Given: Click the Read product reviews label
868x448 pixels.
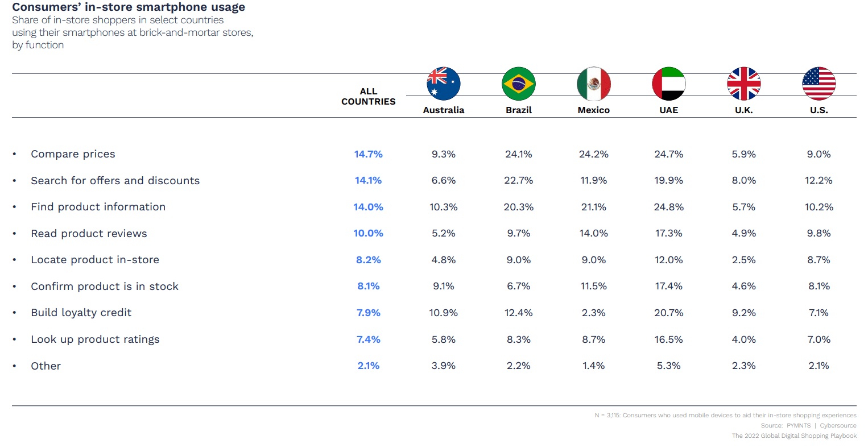Looking at the screenshot, I should (89, 234).
